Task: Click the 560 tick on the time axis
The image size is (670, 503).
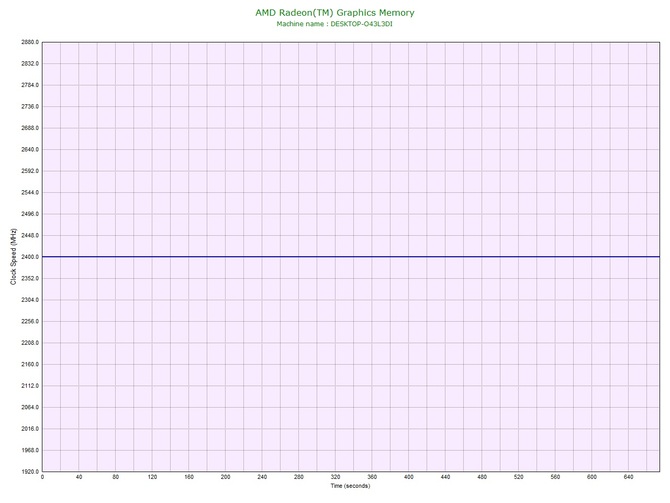Action: coord(555,477)
